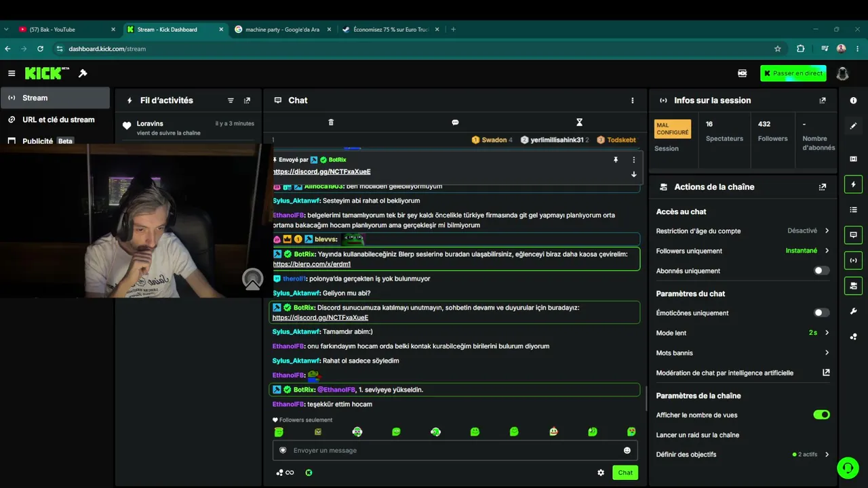Image resolution: width=868 pixels, height=488 pixels.
Task: Click the green K icon below message box
Action: 309,472
